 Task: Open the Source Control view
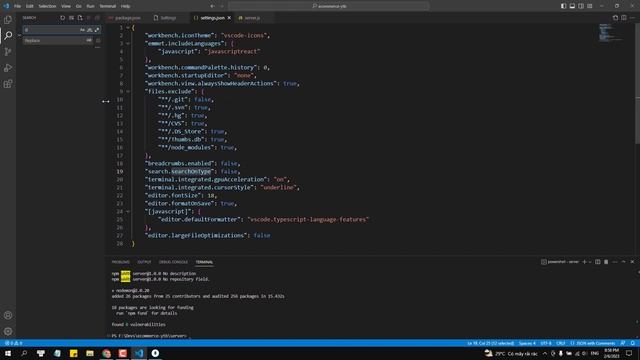click(8, 52)
